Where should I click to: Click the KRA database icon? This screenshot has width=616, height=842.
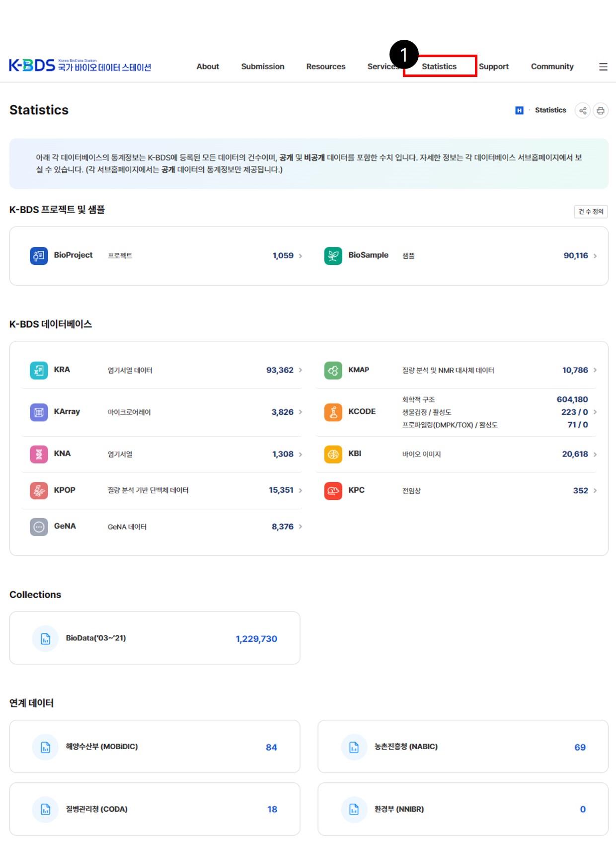(x=39, y=371)
